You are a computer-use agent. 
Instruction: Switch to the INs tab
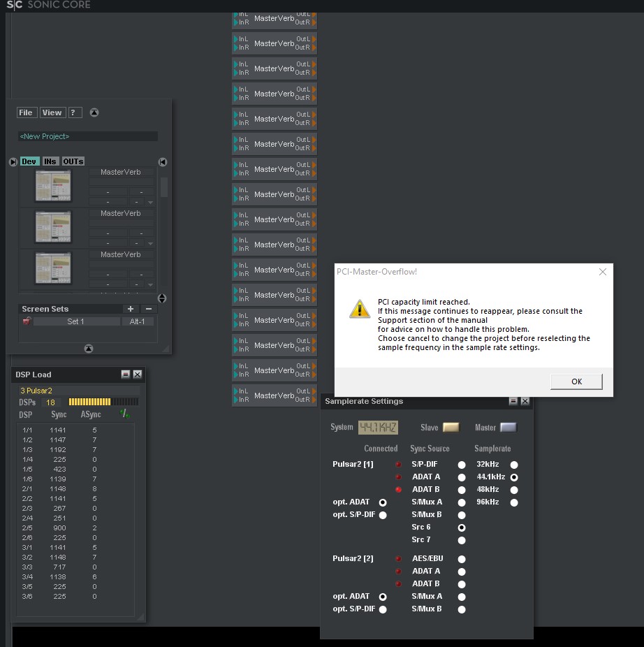click(50, 162)
